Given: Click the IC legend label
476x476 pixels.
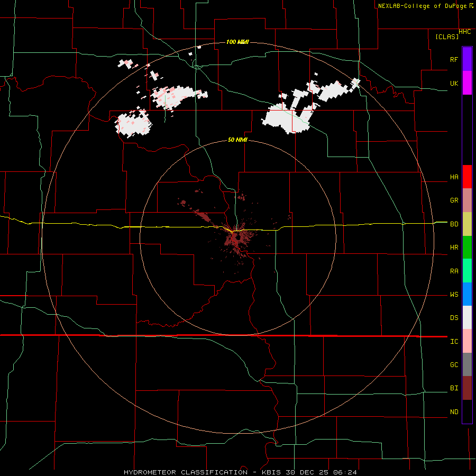Looking at the screenshot, I should [454, 342].
